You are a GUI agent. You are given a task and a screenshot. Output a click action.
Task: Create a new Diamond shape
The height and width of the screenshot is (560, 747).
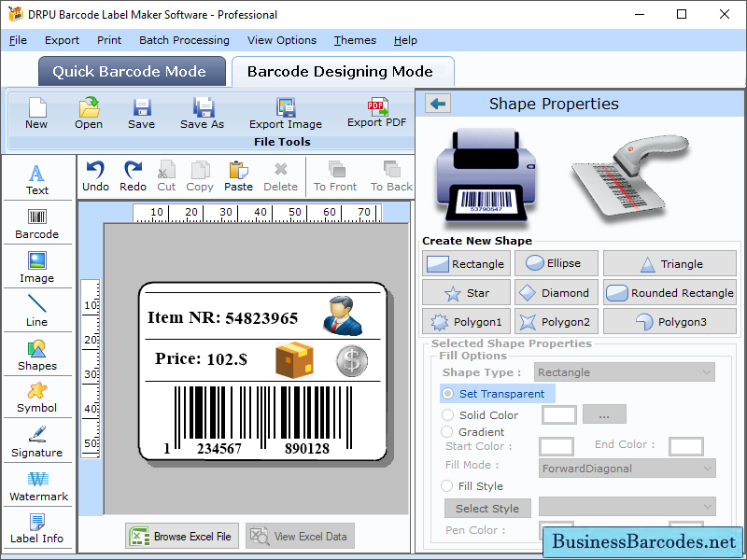[556, 293]
